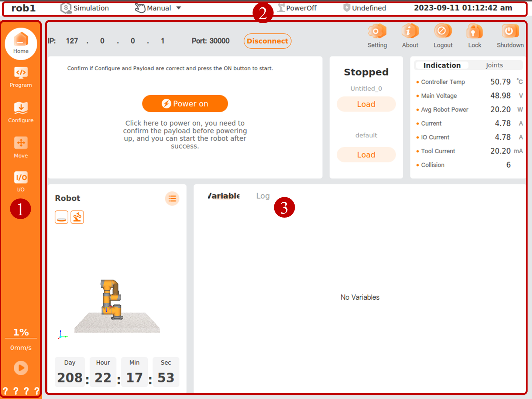This screenshot has width=532, height=399.
Task: Switch to the Joints tab
Action: pos(494,65)
